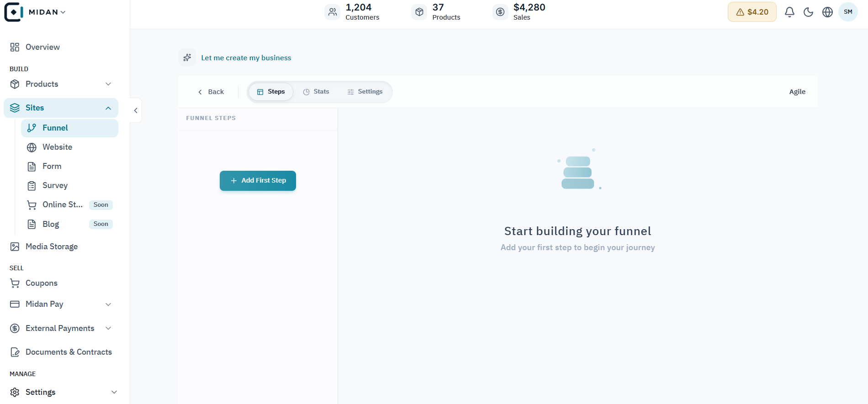Open the MIDAN workspace dropdown
This screenshot has height=404, width=868.
tap(47, 12)
